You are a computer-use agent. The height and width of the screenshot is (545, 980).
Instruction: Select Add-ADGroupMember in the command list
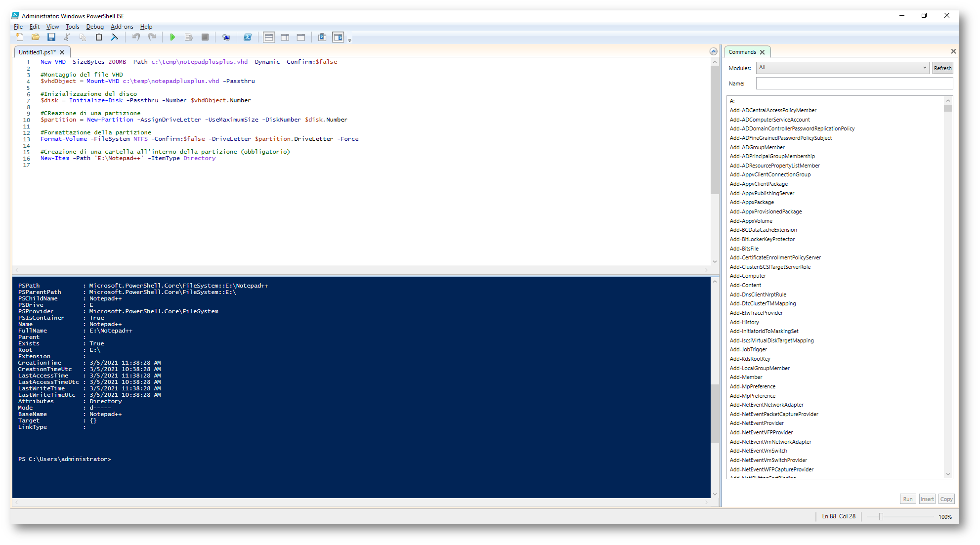[x=757, y=147]
